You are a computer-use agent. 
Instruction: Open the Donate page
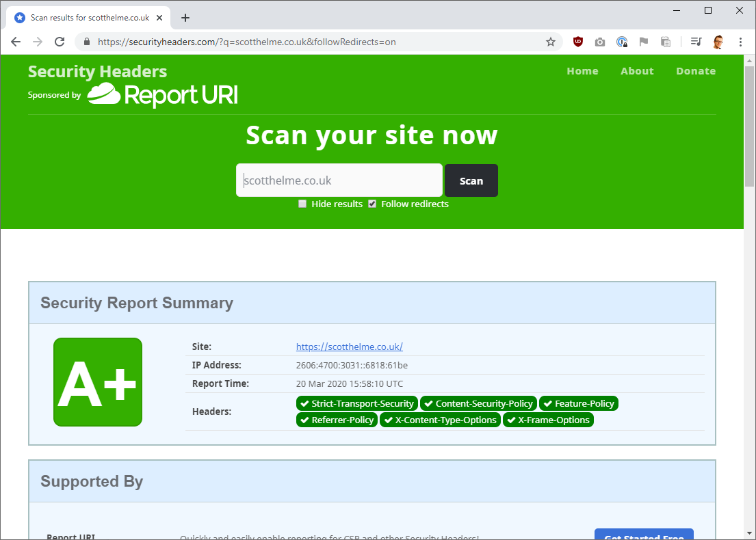pos(696,71)
